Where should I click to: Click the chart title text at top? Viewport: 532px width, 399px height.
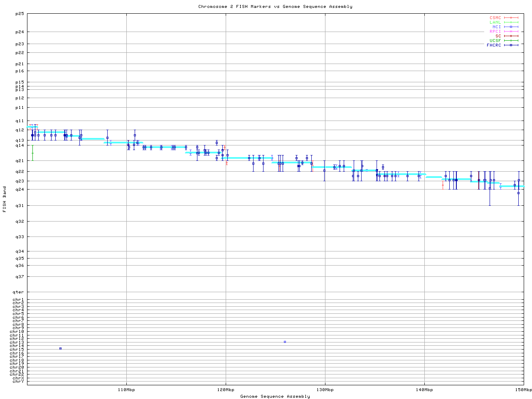point(275,7)
